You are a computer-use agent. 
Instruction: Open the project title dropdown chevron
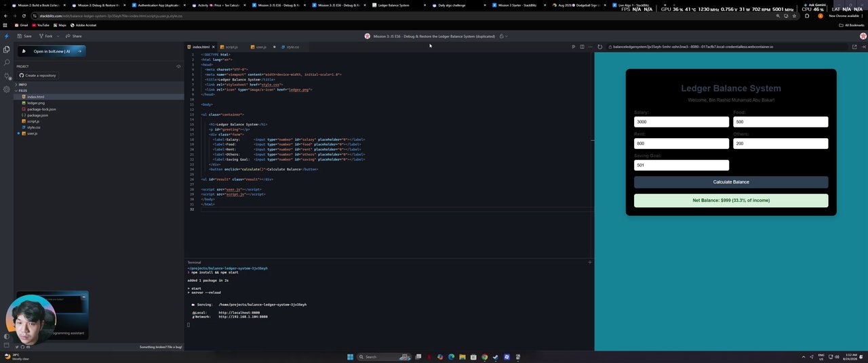click(508, 36)
